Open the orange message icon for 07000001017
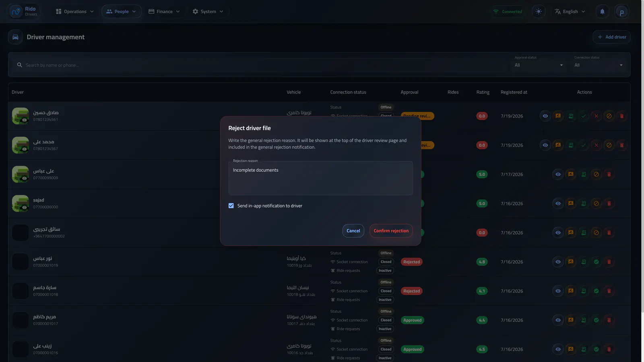This screenshot has width=644, height=362. tap(571, 320)
